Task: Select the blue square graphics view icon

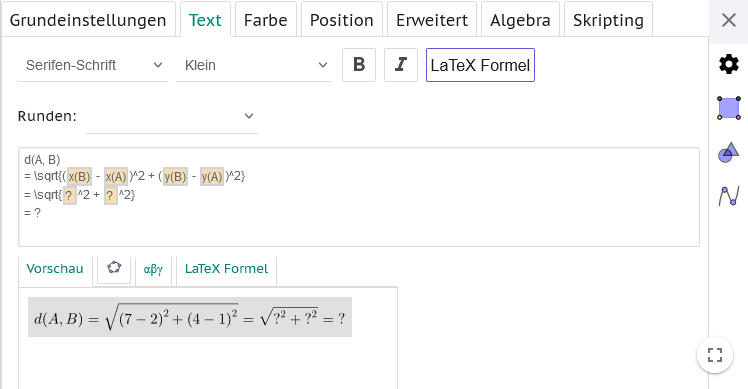Action: pos(728,108)
